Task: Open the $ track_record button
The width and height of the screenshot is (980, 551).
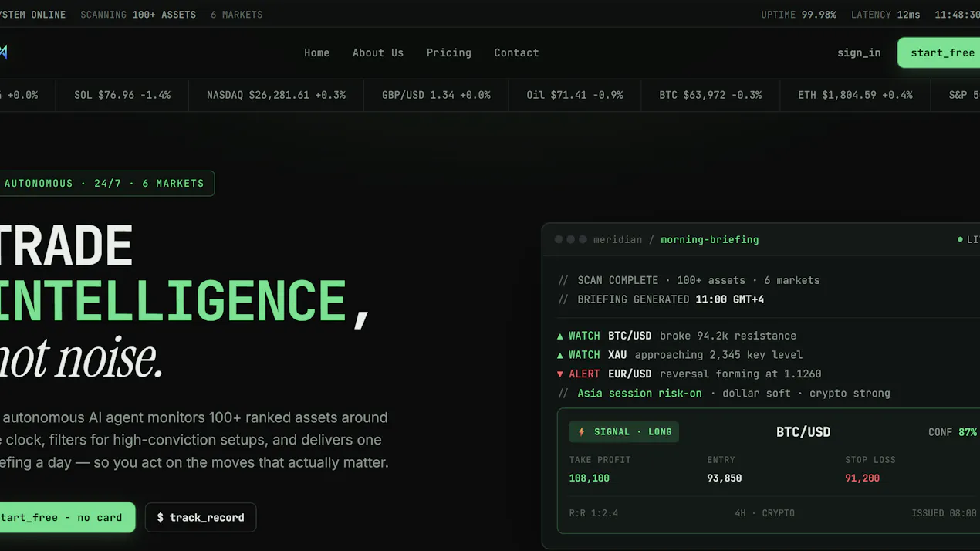Action: pos(201,517)
